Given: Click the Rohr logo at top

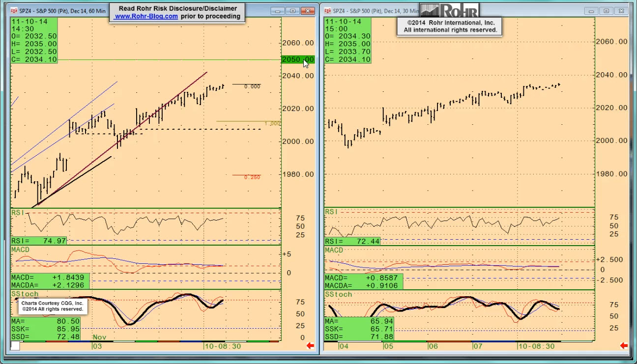Looking at the screenshot, I should (449, 10).
